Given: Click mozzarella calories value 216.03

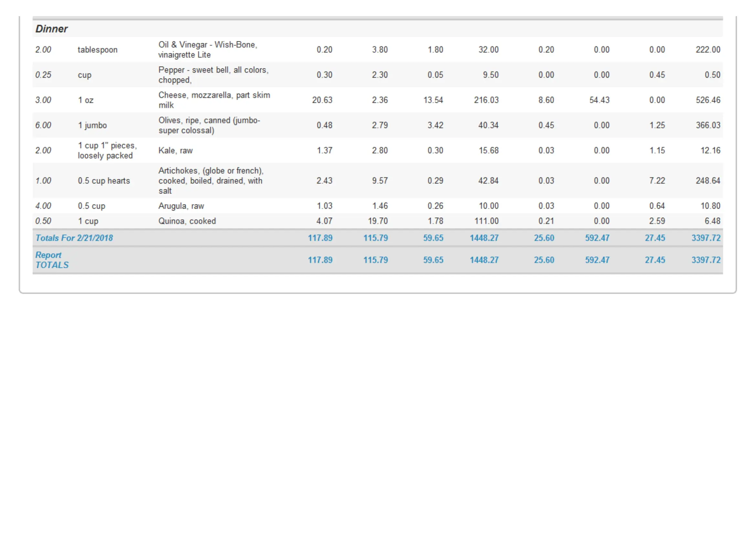Looking at the screenshot, I should tap(486, 100).
